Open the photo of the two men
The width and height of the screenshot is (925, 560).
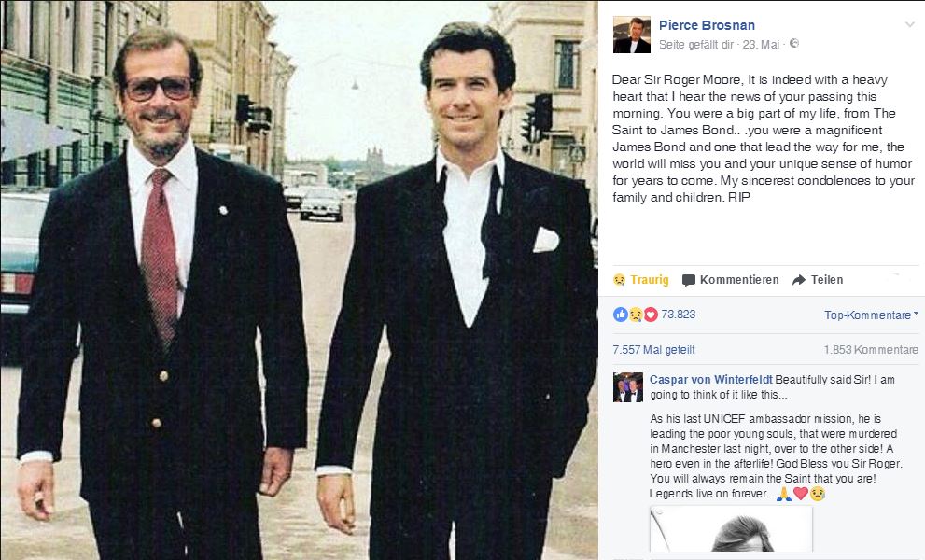pyautogui.click(x=299, y=280)
